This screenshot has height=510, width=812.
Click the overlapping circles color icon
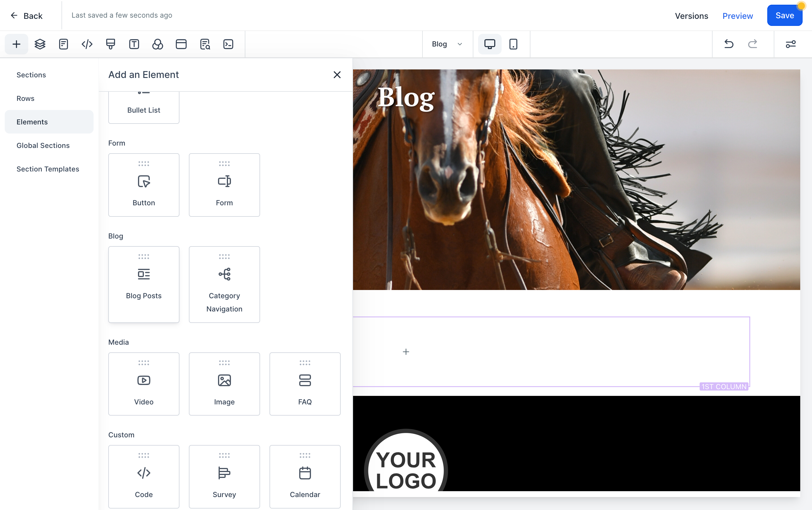157,44
